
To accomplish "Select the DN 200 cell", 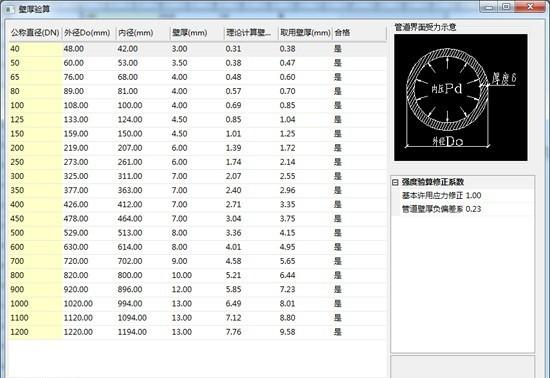I will pyautogui.click(x=35, y=148).
